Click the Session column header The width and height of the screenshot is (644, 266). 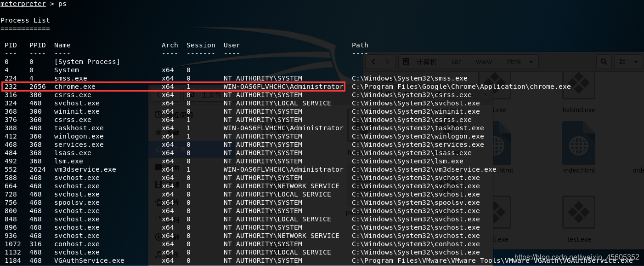pyautogui.click(x=201, y=45)
